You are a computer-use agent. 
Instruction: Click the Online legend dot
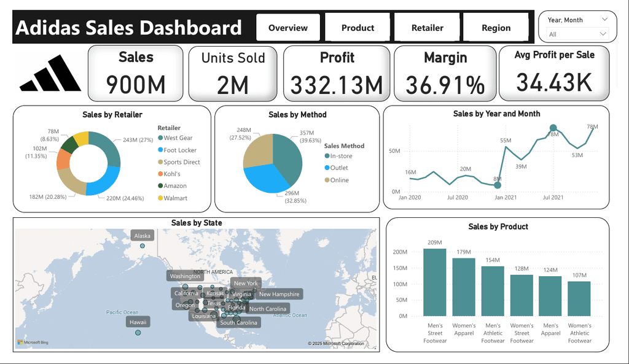327,180
